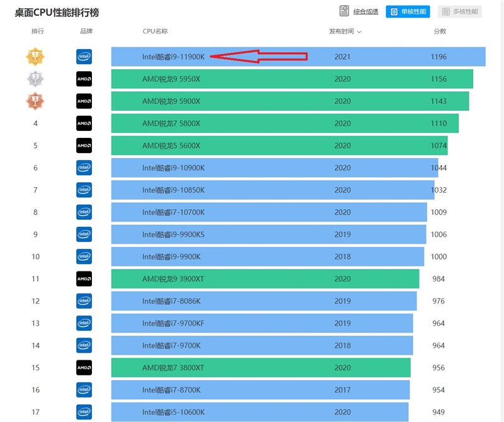Expand the 发布时间 sort dropdown arrow

click(x=359, y=31)
